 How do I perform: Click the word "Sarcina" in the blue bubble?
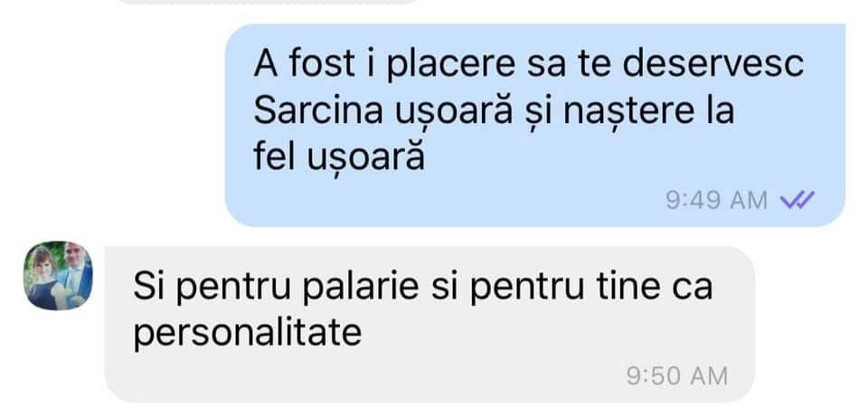click(318, 110)
